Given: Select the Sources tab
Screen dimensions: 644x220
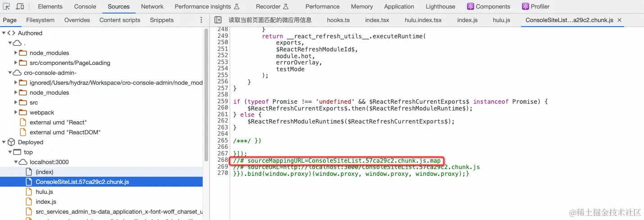Looking at the screenshot, I should (119, 6).
